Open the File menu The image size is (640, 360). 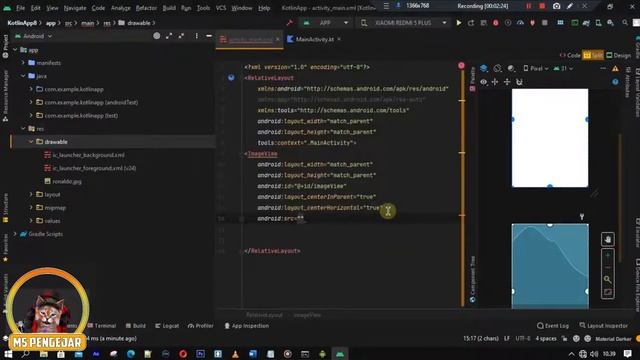click(x=20, y=8)
